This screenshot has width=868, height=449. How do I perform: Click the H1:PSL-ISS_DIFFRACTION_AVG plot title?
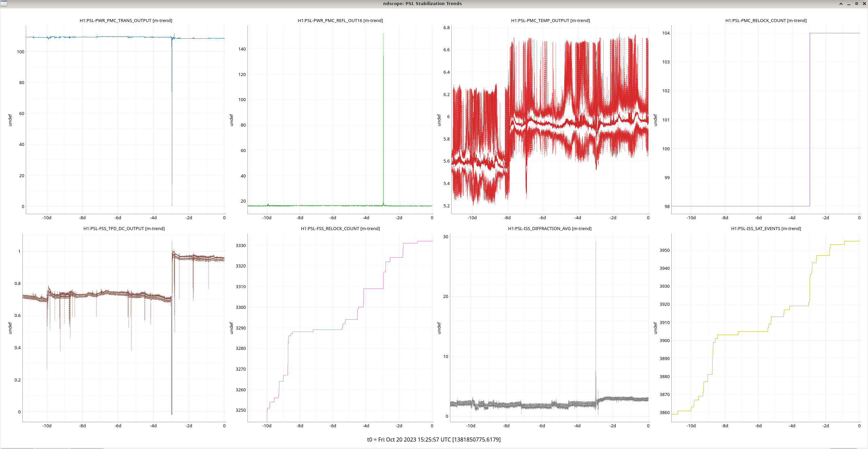coord(550,229)
